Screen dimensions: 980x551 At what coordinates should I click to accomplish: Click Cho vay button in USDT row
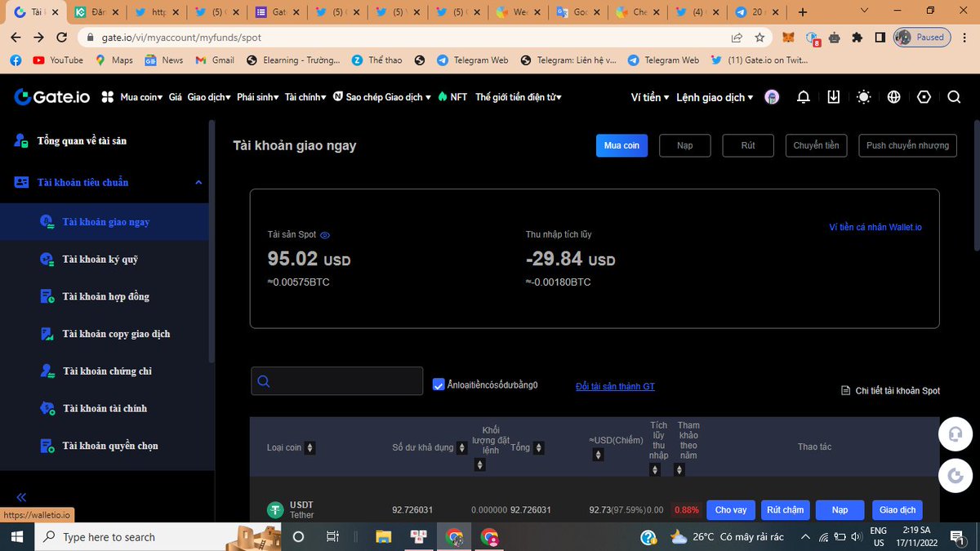(x=731, y=509)
